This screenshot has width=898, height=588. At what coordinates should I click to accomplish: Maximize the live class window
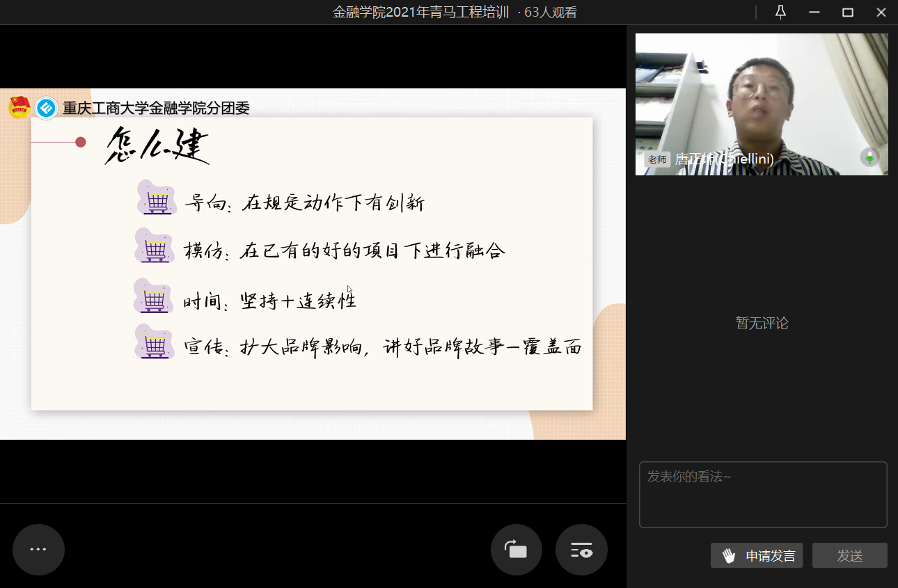coord(847,13)
